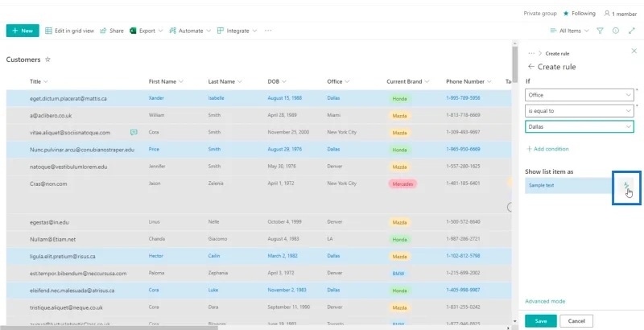644x330 pixels.
Task: Click the comment icon on the vitae.aliquet row
Action: pos(134,132)
